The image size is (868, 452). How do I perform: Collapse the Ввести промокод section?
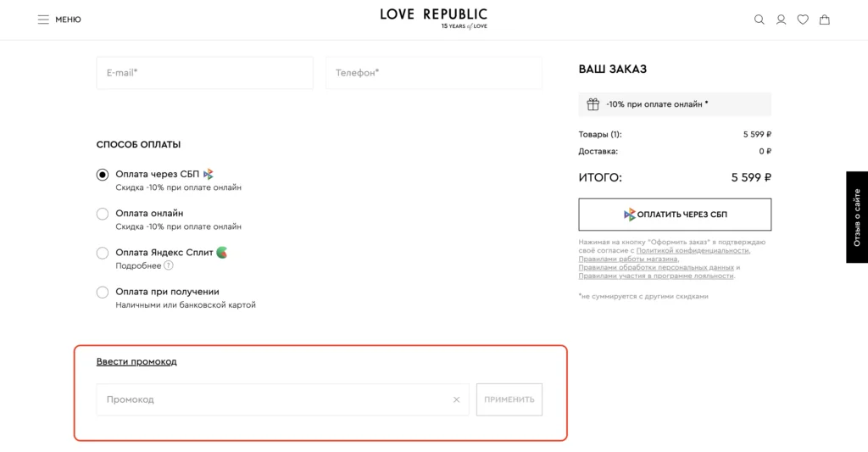[x=136, y=361]
